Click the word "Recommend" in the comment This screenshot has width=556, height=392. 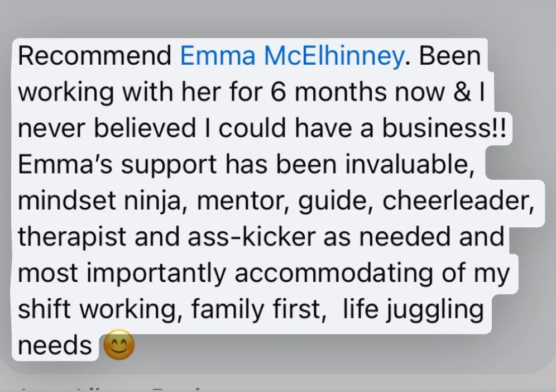click(95, 56)
